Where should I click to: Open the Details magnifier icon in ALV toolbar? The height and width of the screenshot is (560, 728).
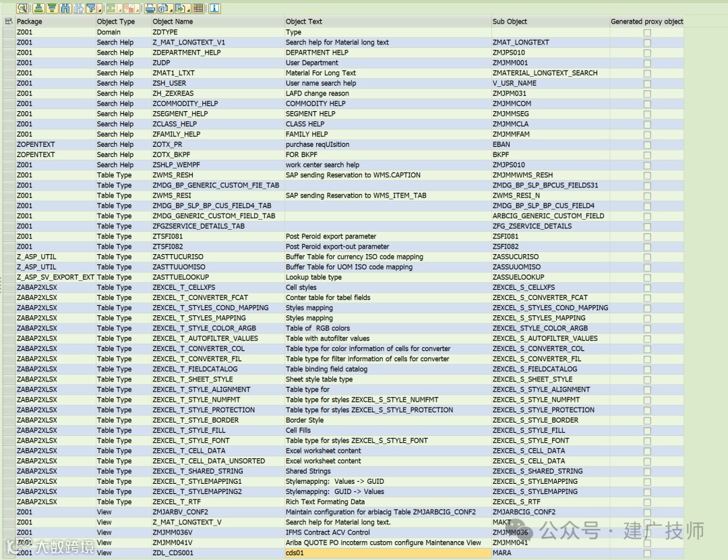pos(22,8)
